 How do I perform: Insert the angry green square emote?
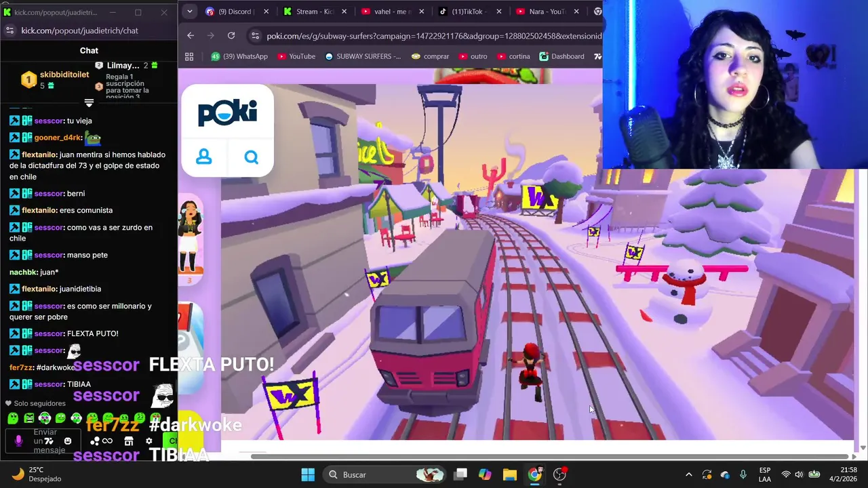pos(28,419)
